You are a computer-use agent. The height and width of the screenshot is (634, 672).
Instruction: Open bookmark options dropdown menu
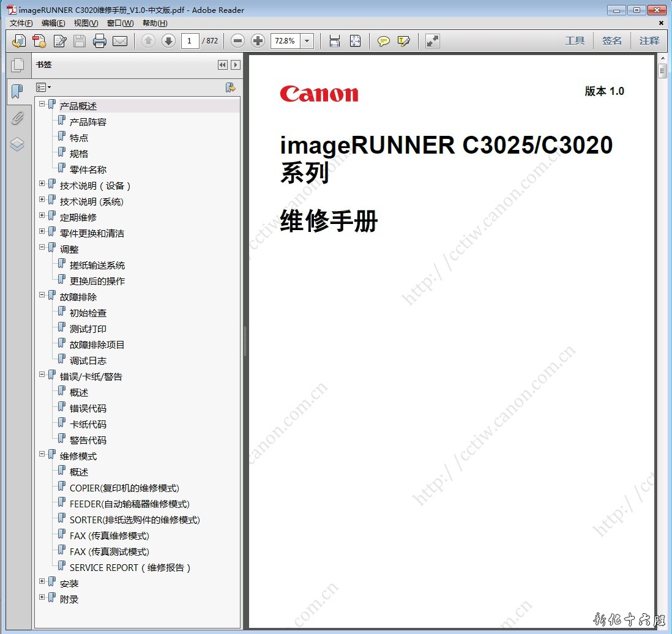43,88
